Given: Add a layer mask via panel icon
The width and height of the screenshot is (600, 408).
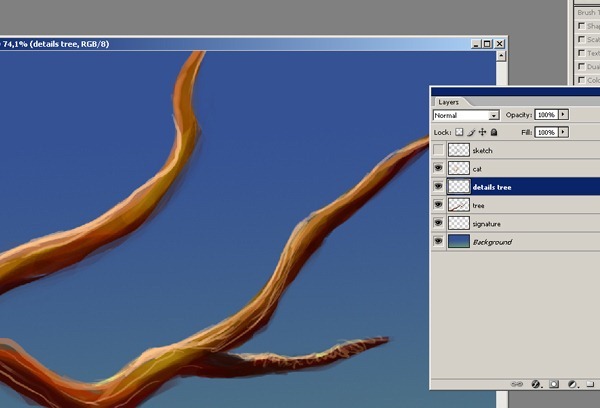Looking at the screenshot, I should pyautogui.click(x=553, y=383).
